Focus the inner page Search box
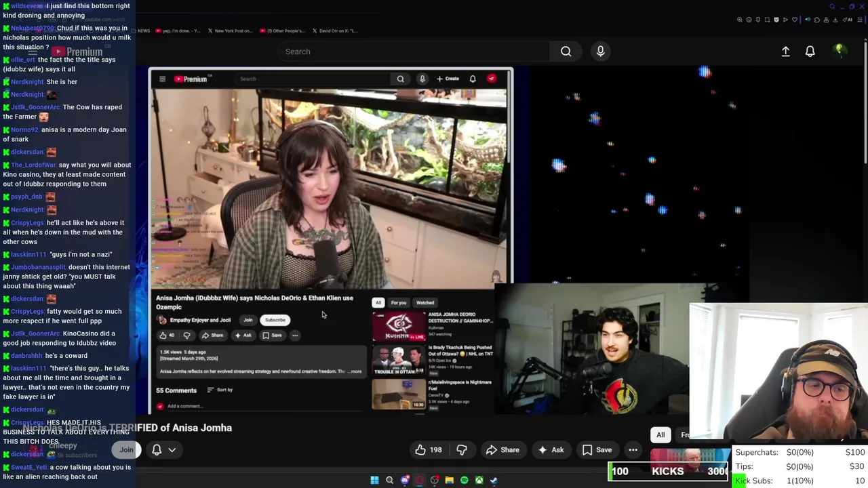This screenshot has width=868, height=488. (313, 79)
